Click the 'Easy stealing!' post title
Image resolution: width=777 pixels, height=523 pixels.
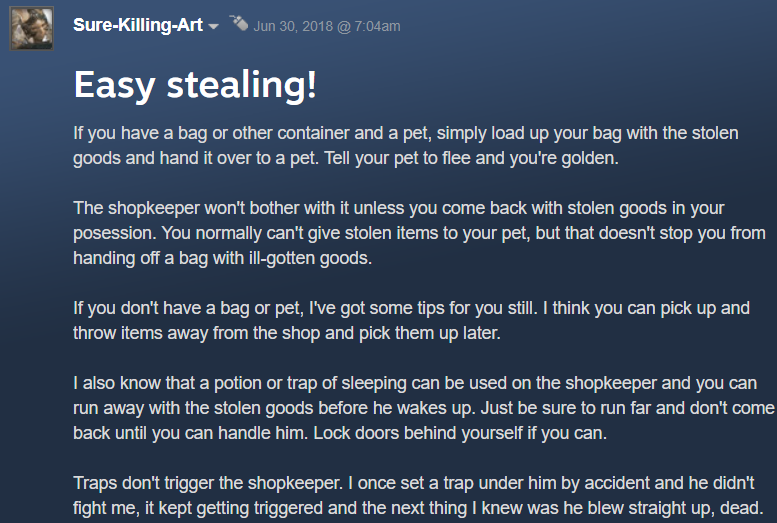(x=195, y=85)
